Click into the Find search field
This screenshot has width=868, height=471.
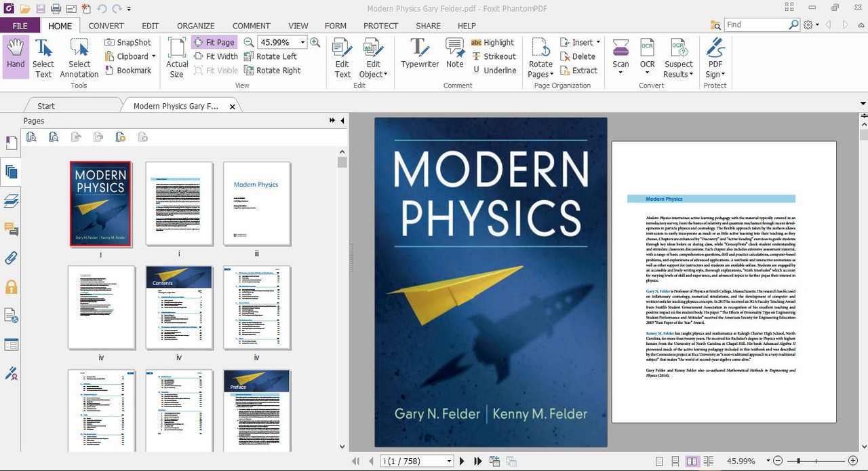coord(755,24)
